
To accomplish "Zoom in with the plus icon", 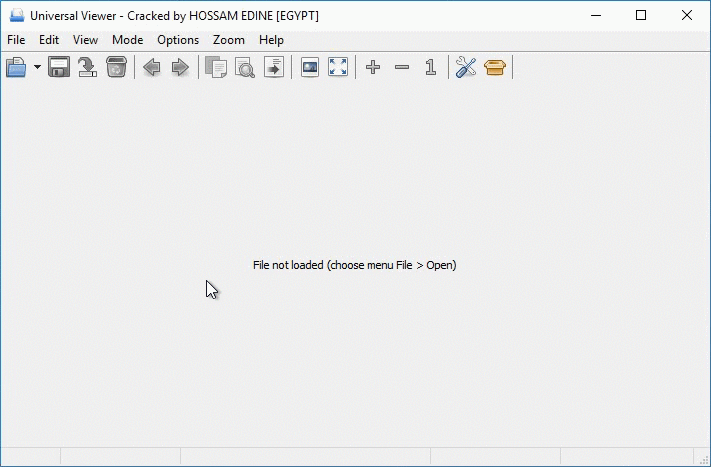I will [x=373, y=67].
